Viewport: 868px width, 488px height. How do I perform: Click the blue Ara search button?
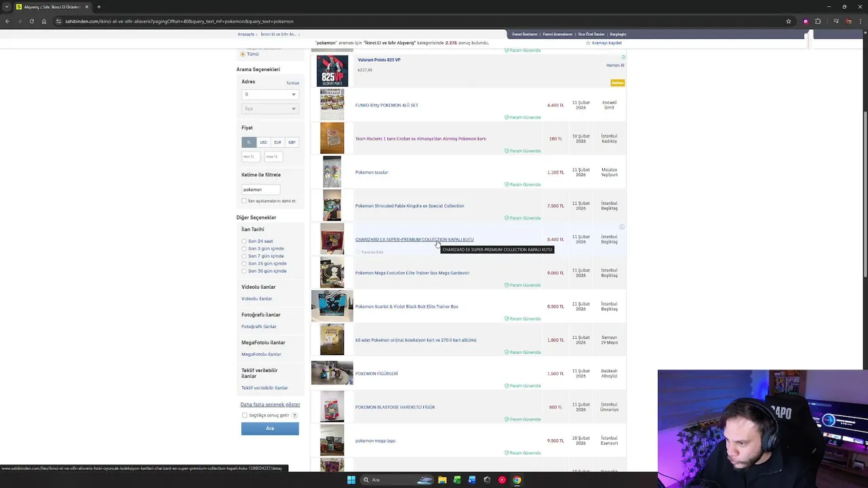270,428
